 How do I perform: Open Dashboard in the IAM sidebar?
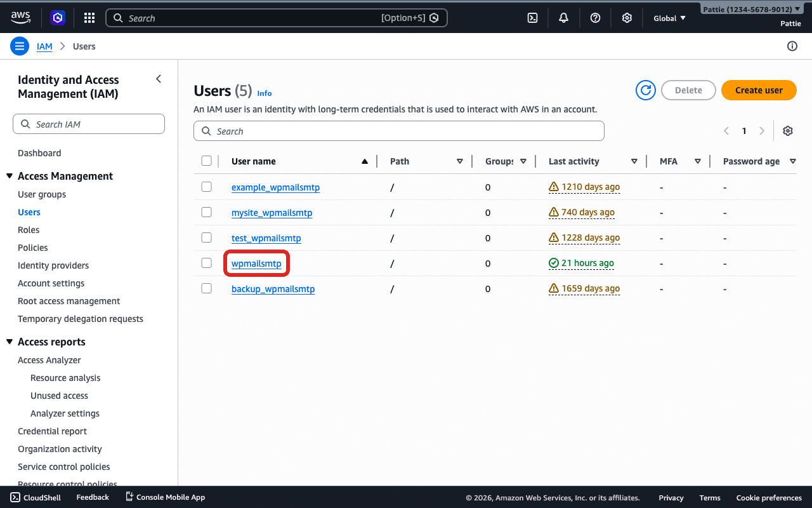(x=39, y=153)
